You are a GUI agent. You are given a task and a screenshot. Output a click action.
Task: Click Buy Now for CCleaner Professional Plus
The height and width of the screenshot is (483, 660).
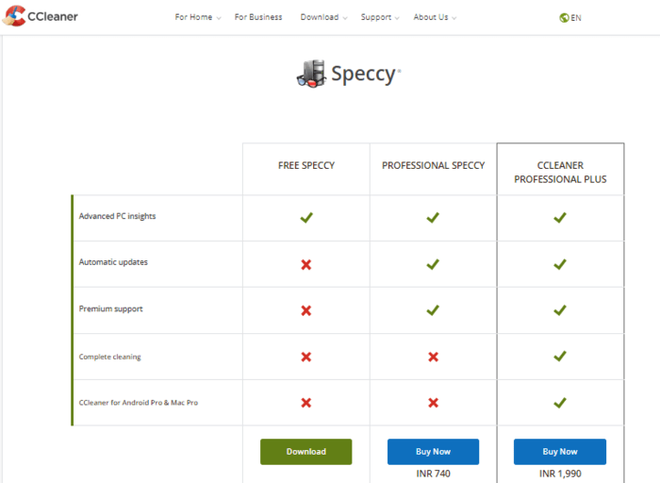[x=560, y=451]
